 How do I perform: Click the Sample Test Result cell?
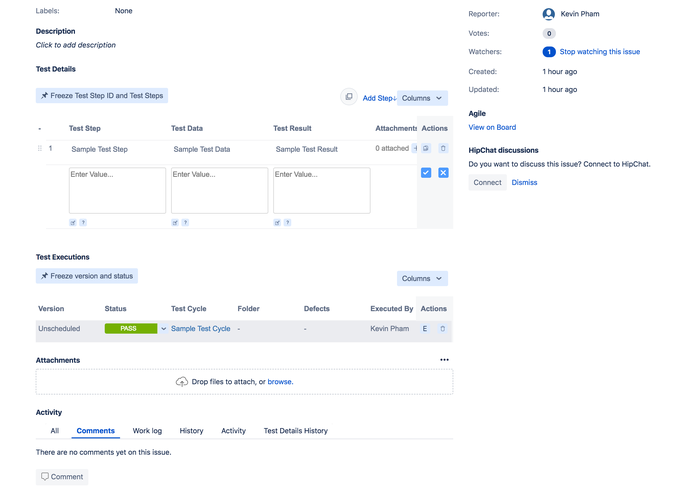tap(307, 149)
